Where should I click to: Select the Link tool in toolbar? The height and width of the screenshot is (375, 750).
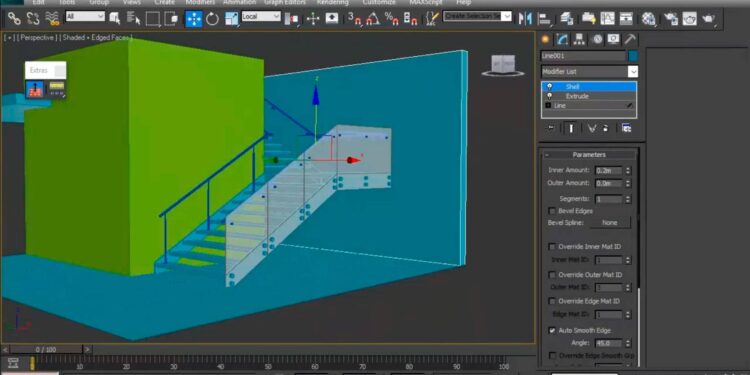pos(14,18)
